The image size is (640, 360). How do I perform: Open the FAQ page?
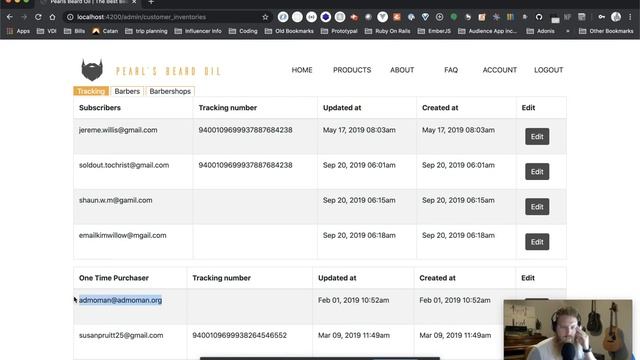click(x=451, y=70)
